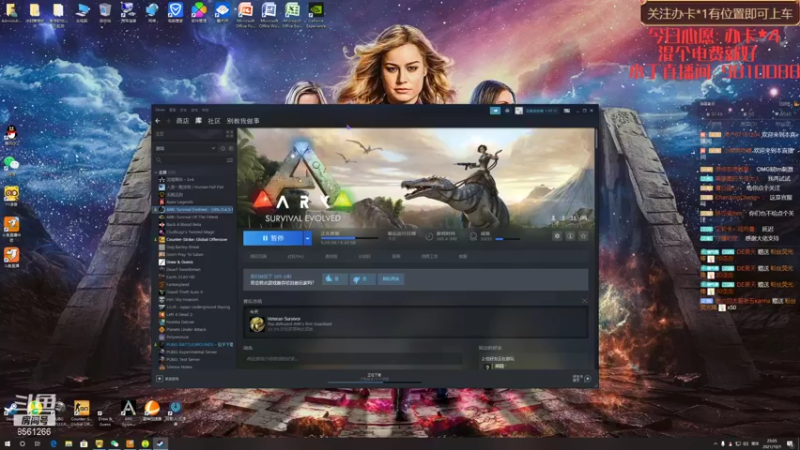Click the add-a-game plus icon in the footer
Image resolution: width=800 pixels, height=450 pixels.
click(160, 379)
